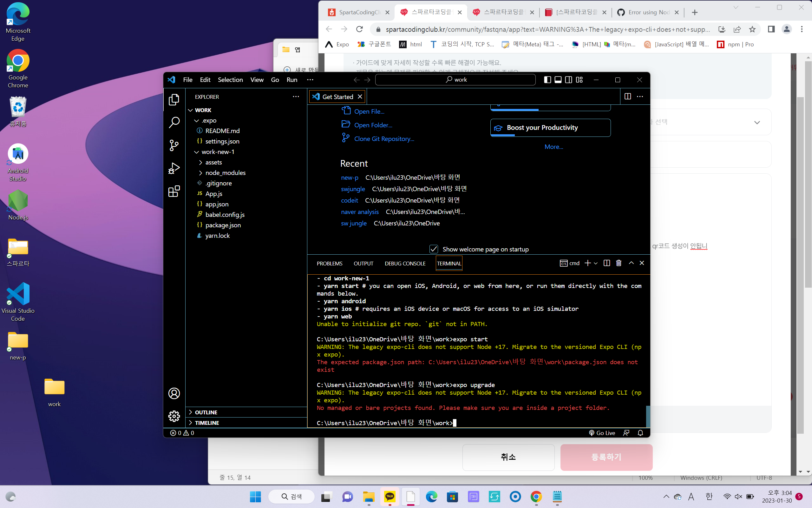This screenshot has height=508, width=812.
Task: Switch to the PROBLEMS tab
Action: coord(330,264)
